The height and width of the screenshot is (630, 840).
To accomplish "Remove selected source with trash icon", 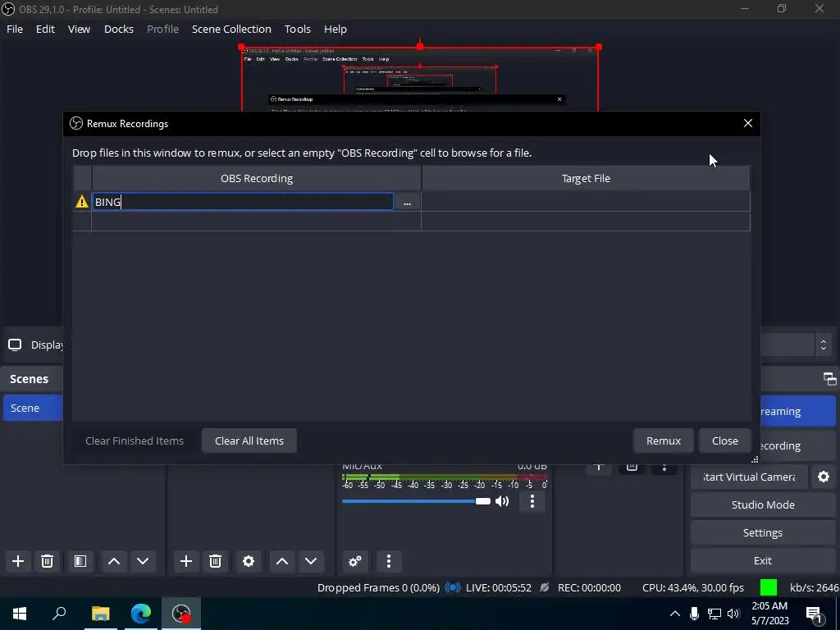I will [216, 561].
